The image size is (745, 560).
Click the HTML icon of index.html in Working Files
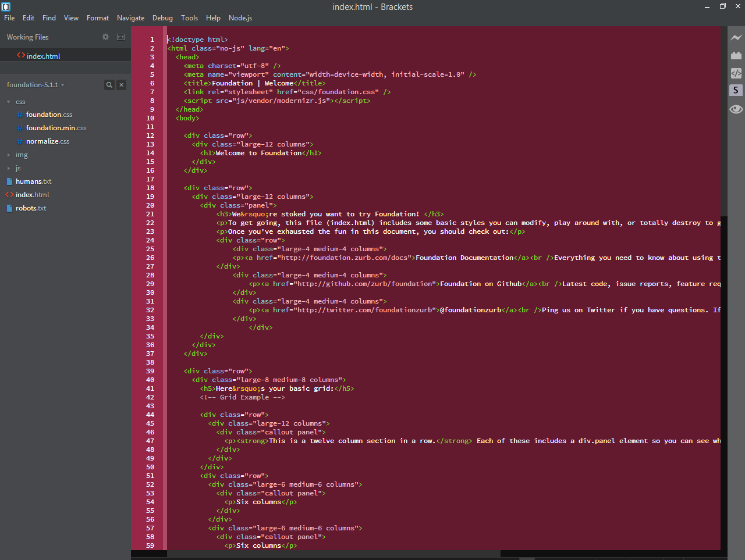coord(21,56)
